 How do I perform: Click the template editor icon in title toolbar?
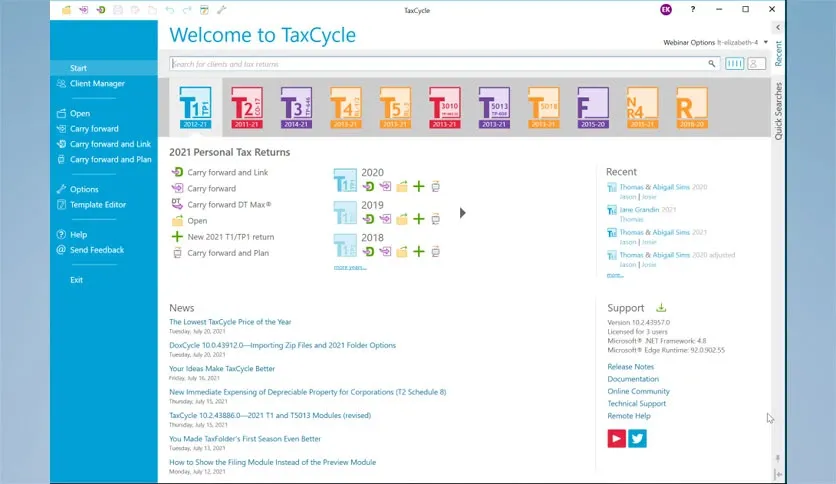[204, 10]
